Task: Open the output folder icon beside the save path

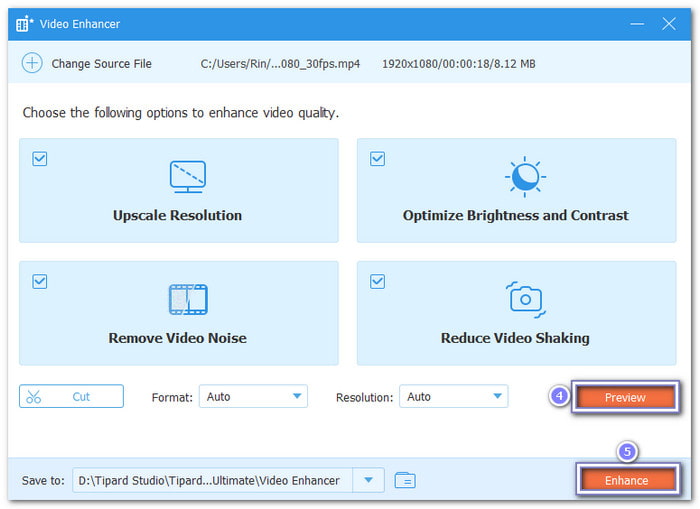Action: point(405,480)
